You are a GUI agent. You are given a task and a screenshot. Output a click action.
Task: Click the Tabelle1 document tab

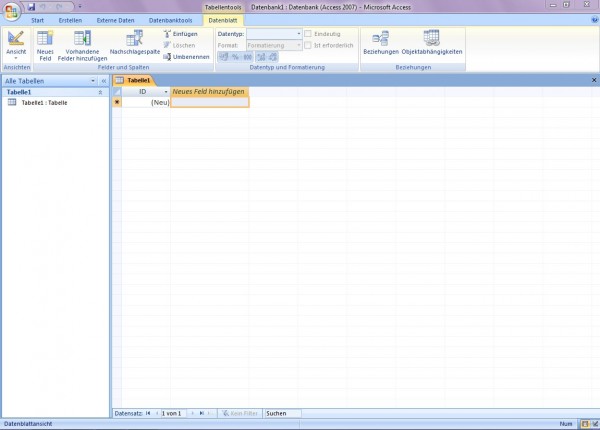(x=134, y=80)
